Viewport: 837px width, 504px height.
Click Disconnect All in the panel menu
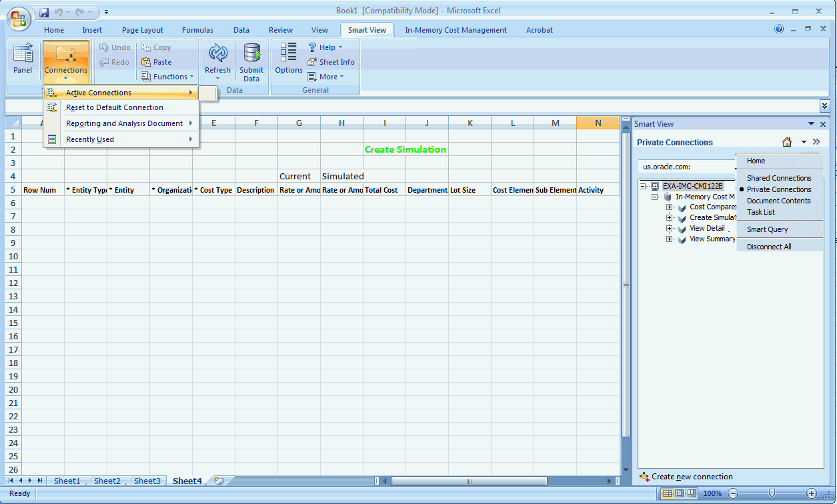click(x=769, y=247)
